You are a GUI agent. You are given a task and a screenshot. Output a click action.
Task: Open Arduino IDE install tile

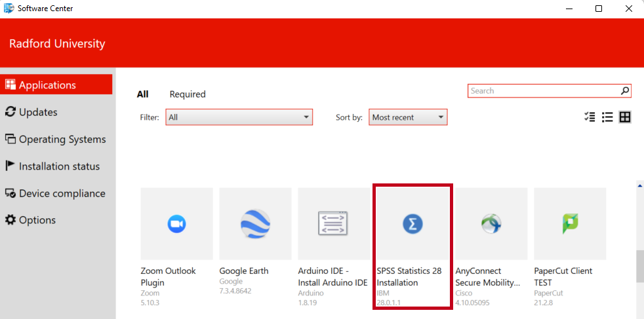pyautogui.click(x=334, y=224)
